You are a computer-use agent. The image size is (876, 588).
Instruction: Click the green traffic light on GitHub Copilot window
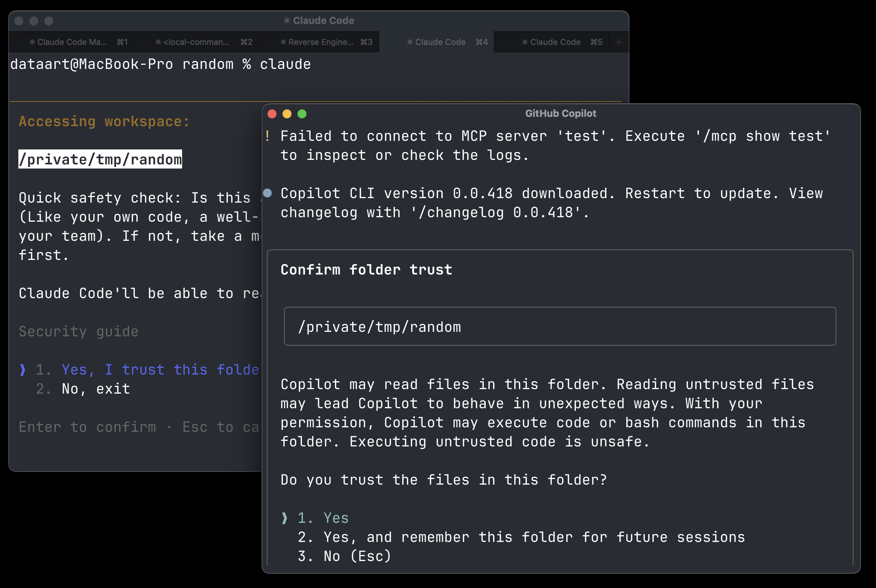pyautogui.click(x=302, y=113)
